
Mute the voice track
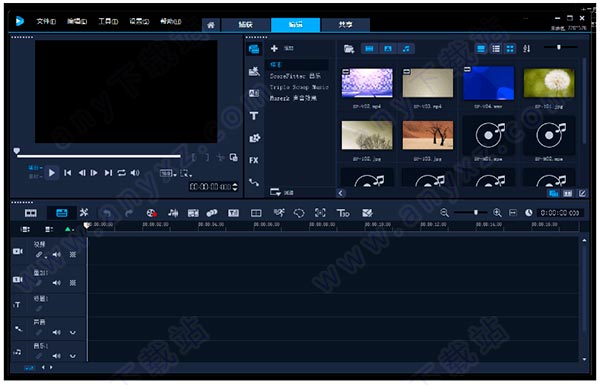pos(57,333)
